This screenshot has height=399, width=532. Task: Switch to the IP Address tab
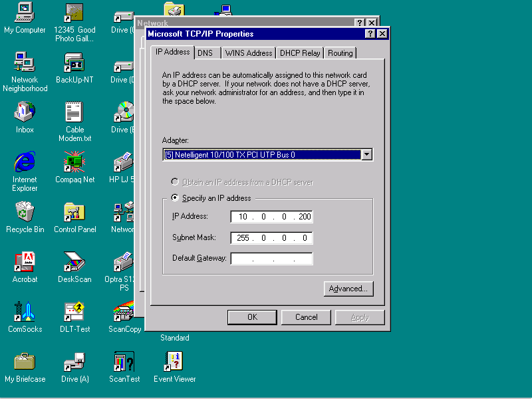[172, 52]
